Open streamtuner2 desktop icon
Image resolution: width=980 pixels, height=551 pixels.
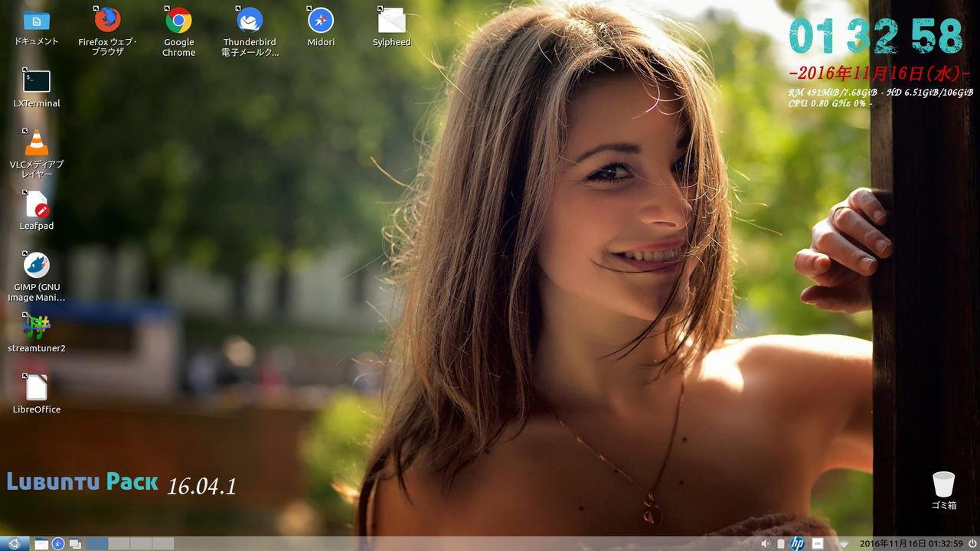[x=37, y=327]
